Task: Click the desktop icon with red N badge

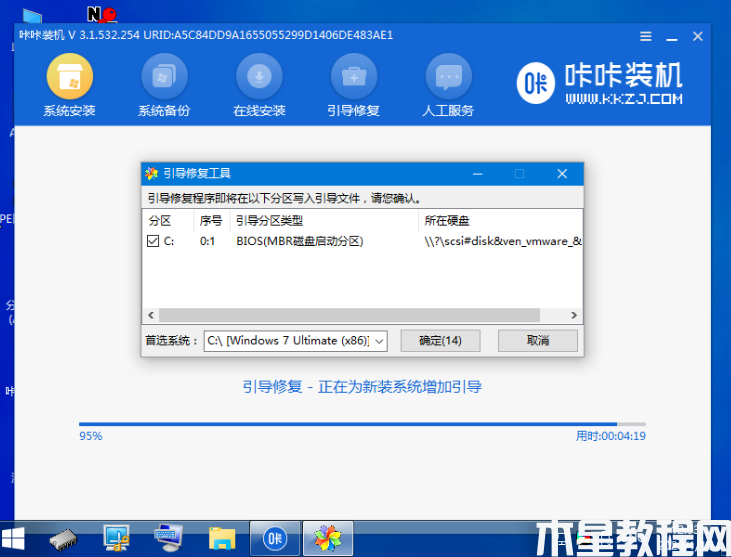Action: (x=102, y=14)
